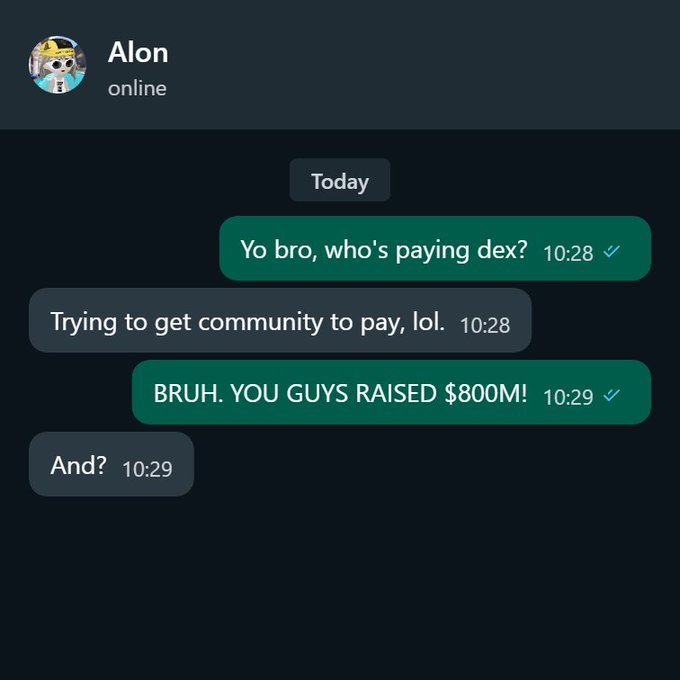Click the word "community" in Alon's reply
This screenshot has height=680, width=680.
(260, 322)
